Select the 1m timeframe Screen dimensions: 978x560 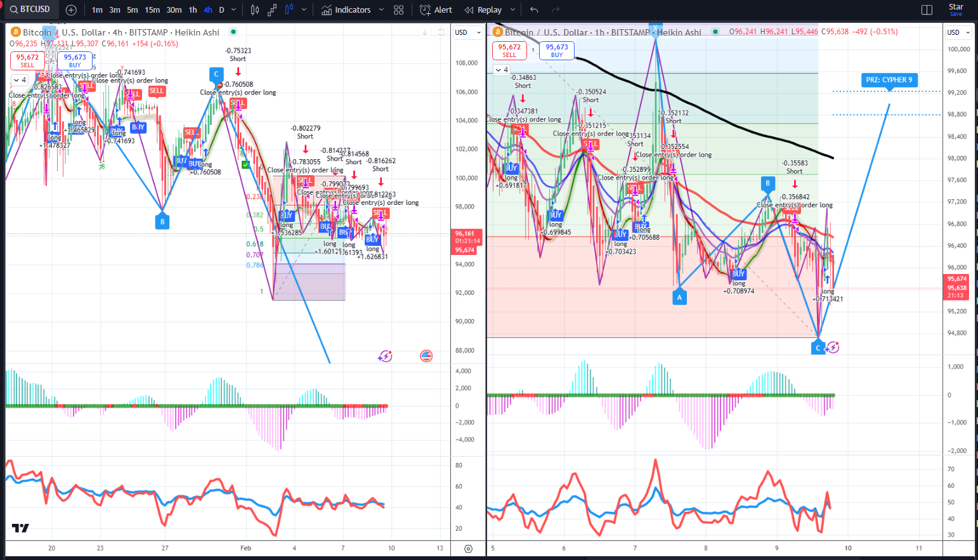[97, 10]
